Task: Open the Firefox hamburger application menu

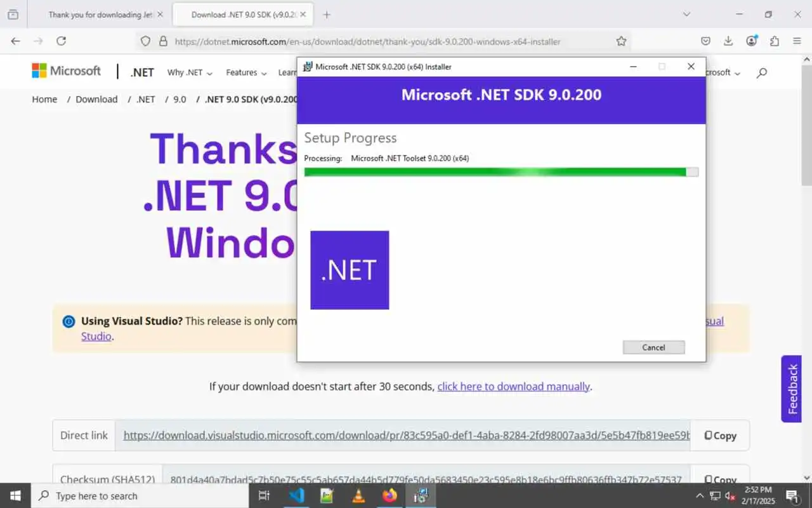Action: [x=797, y=41]
